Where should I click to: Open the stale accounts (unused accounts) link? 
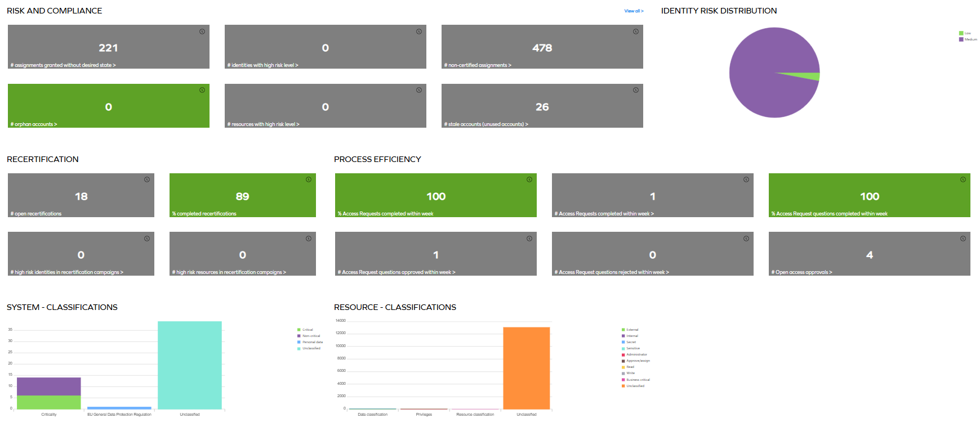pyautogui.click(x=486, y=124)
